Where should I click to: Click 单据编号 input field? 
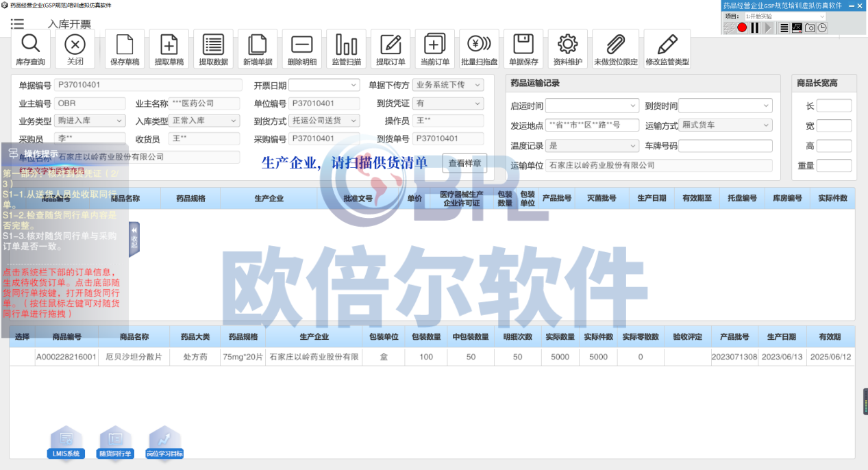(x=149, y=85)
